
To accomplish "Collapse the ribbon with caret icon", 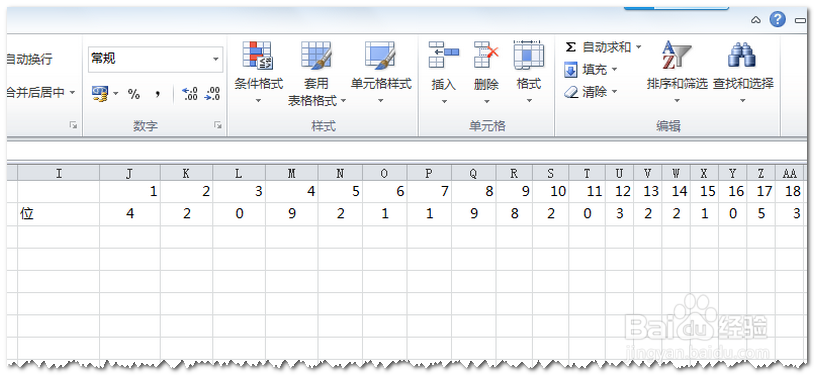I will click(x=756, y=21).
